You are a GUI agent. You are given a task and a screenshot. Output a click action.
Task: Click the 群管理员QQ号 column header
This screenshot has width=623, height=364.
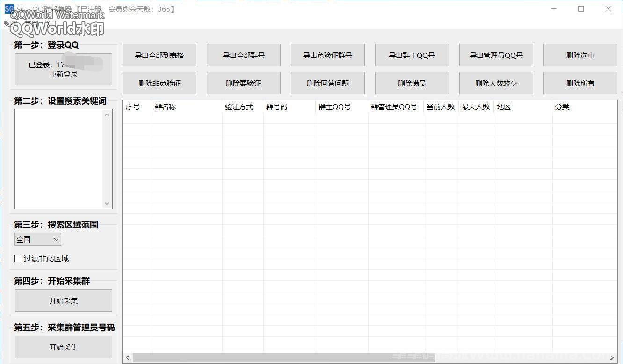point(396,107)
